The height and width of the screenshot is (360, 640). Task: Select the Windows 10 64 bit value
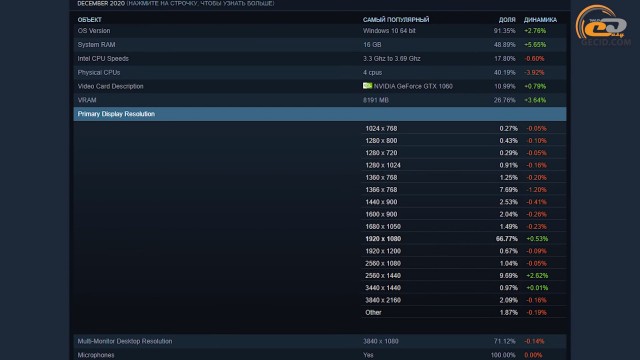[389, 31]
